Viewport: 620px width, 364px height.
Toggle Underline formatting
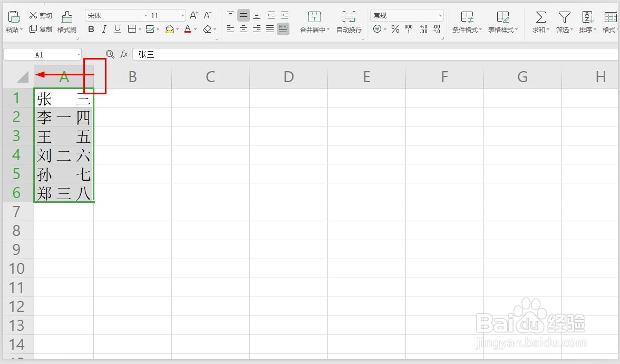[118, 29]
